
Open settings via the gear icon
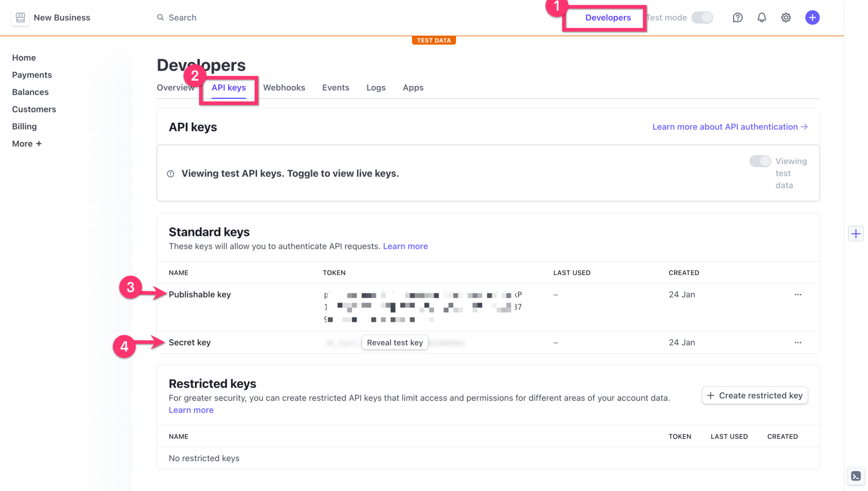coord(786,18)
